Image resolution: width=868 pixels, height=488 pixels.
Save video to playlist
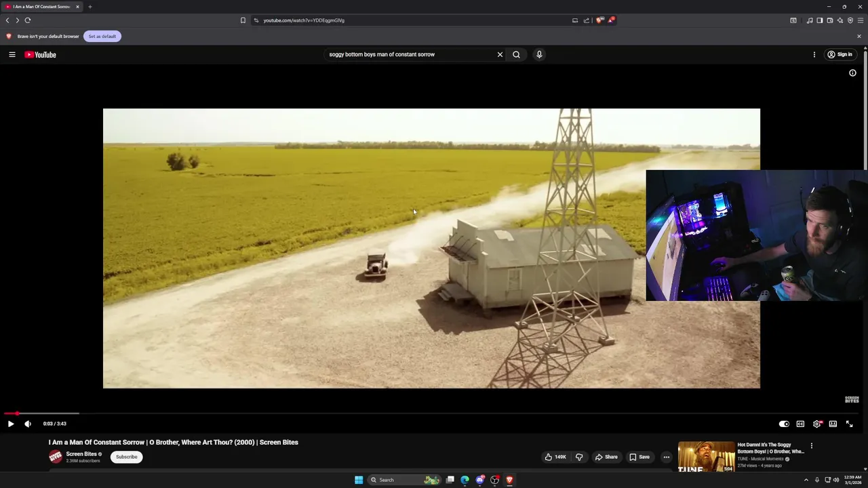click(x=639, y=457)
